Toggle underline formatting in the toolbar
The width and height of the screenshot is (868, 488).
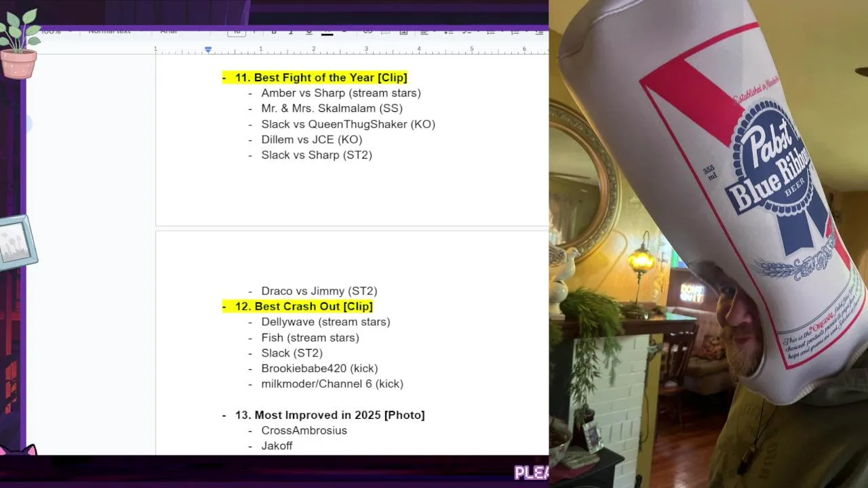[309, 31]
